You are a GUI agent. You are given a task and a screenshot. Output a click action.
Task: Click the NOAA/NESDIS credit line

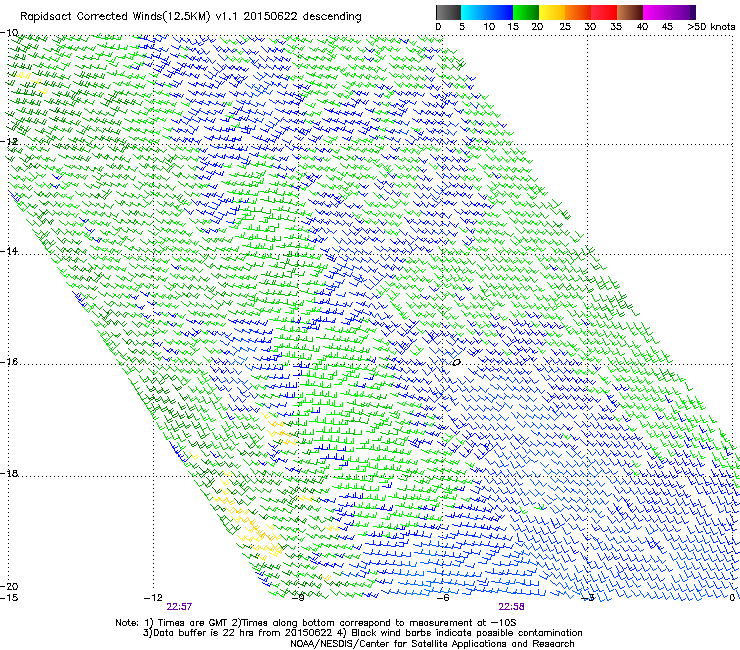point(432,644)
